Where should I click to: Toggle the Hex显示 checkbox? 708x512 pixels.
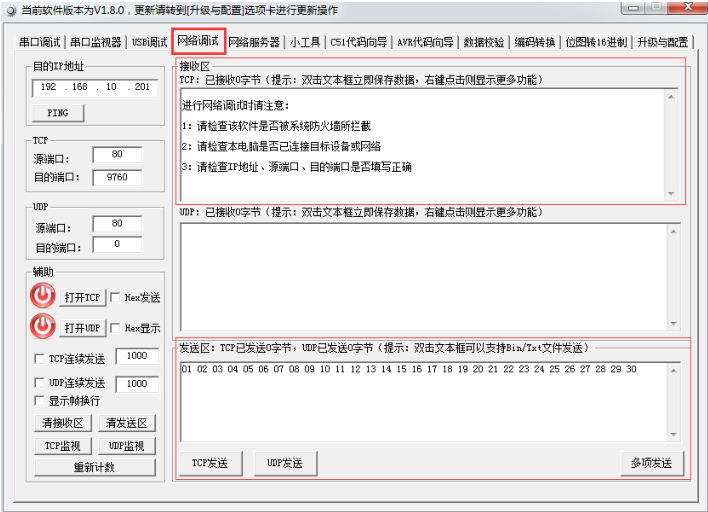pyautogui.click(x=115, y=328)
